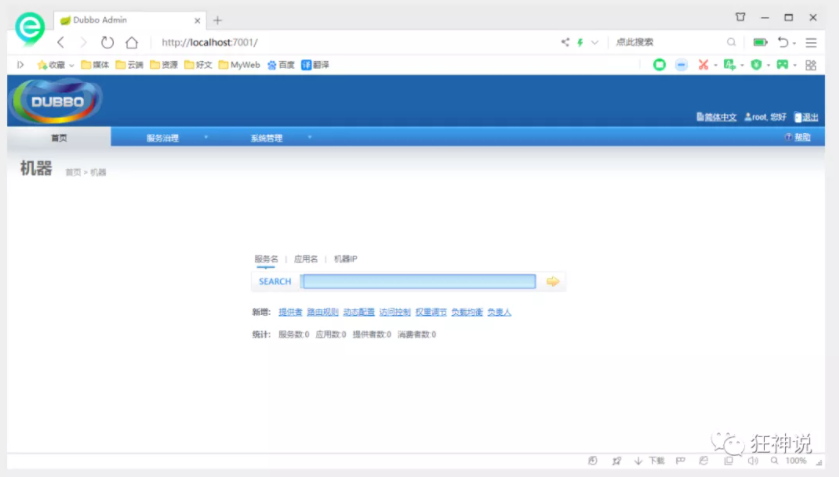This screenshot has width=839, height=477.
Task: Open the 路由规则 add link
Action: [323, 312]
